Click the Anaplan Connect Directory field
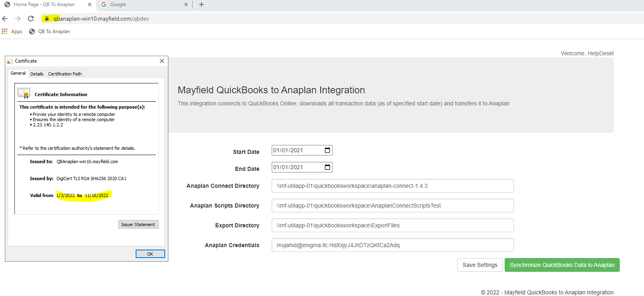644x296 pixels. point(392,186)
